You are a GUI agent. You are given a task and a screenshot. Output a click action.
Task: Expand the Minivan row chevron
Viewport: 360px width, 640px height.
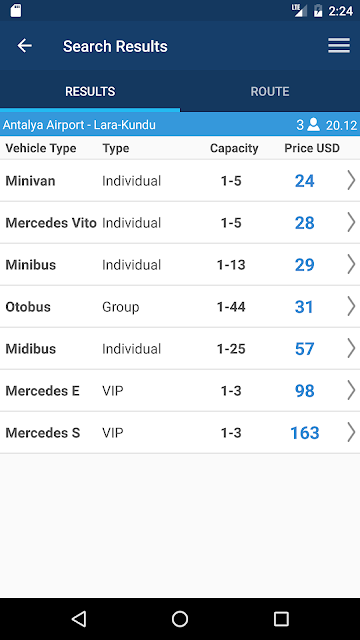351,180
